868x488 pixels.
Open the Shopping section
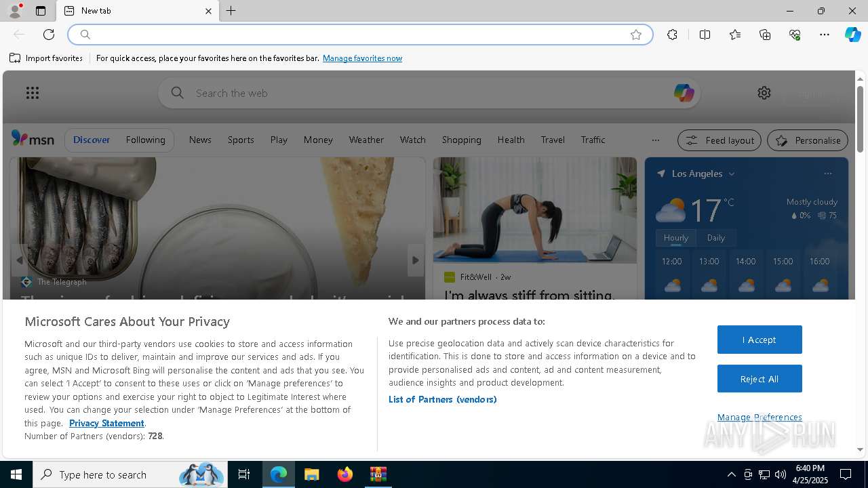[461, 140]
